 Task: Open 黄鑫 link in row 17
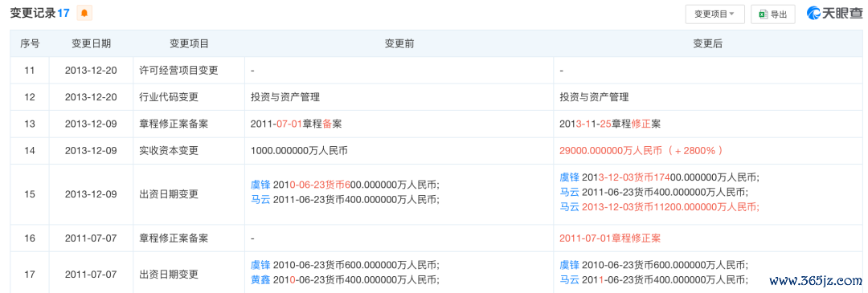click(260, 279)
